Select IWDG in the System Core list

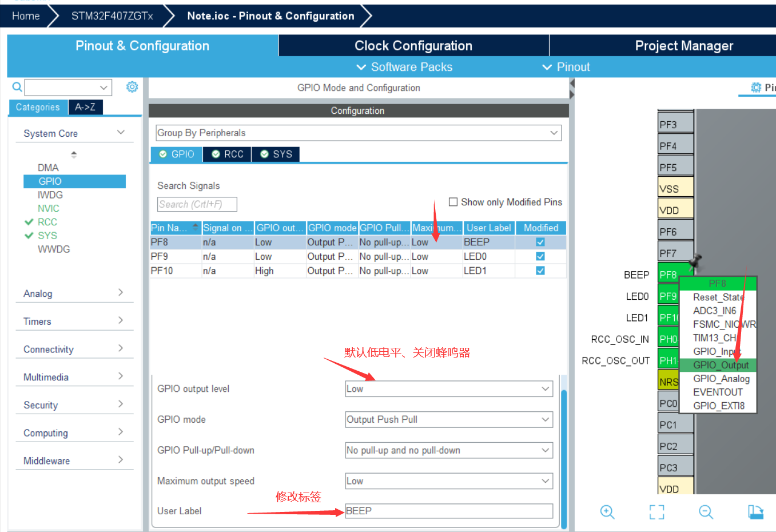pyautogui.click(x=50, y=195)
